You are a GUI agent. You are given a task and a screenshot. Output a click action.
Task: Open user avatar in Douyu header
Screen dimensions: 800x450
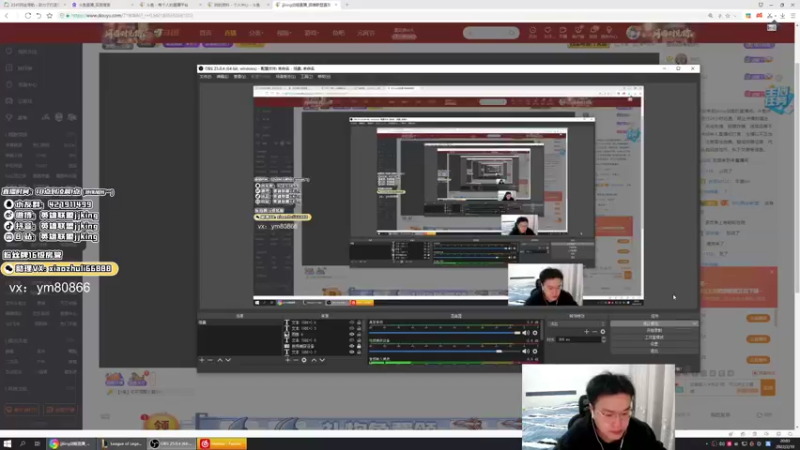pos(633,33)
